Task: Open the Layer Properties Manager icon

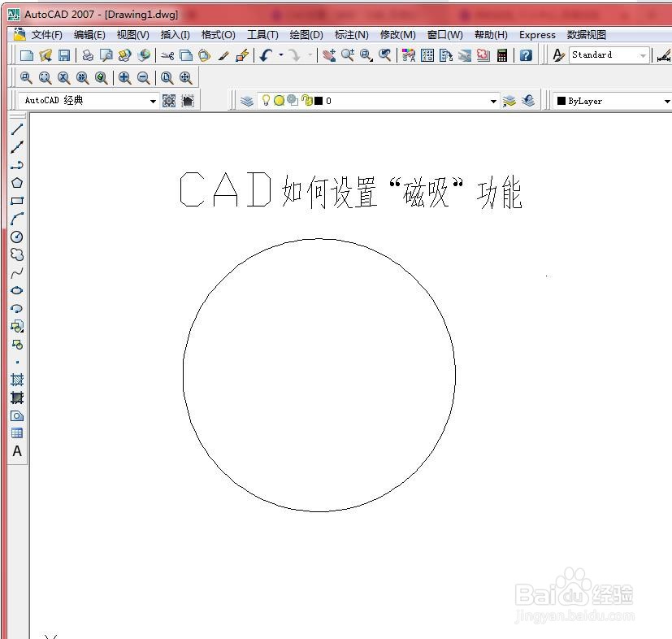Action: pos(246,99)
